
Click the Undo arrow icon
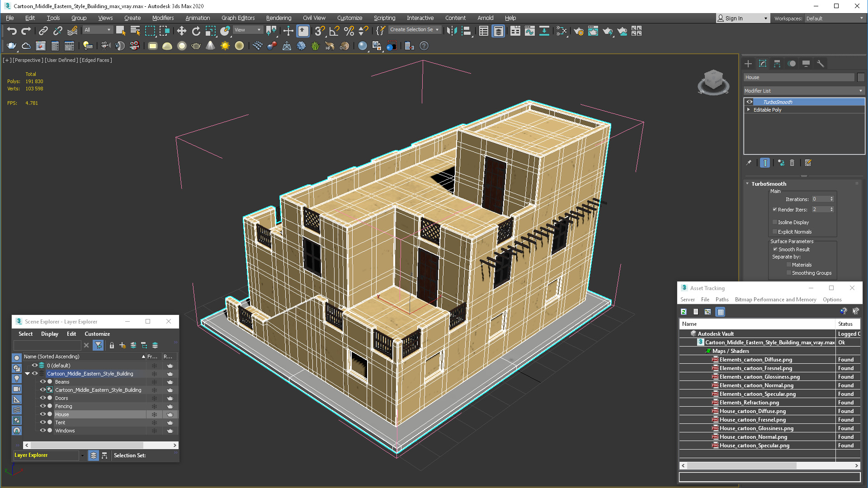12,31
